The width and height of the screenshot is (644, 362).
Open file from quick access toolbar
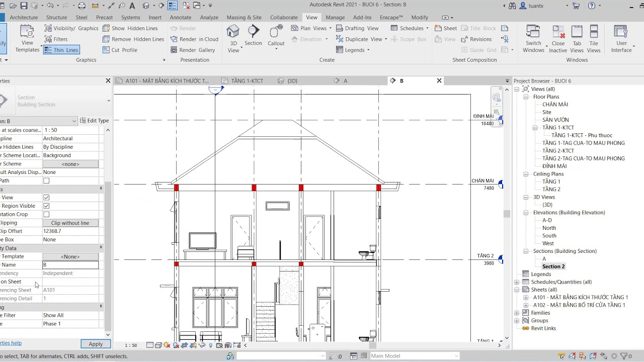coord(13,6)
